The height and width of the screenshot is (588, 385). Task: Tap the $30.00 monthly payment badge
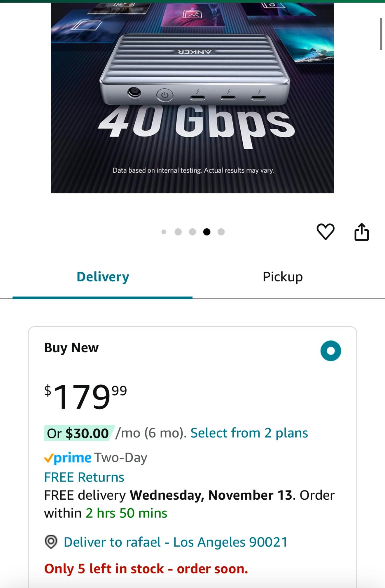tap(79, 433)
